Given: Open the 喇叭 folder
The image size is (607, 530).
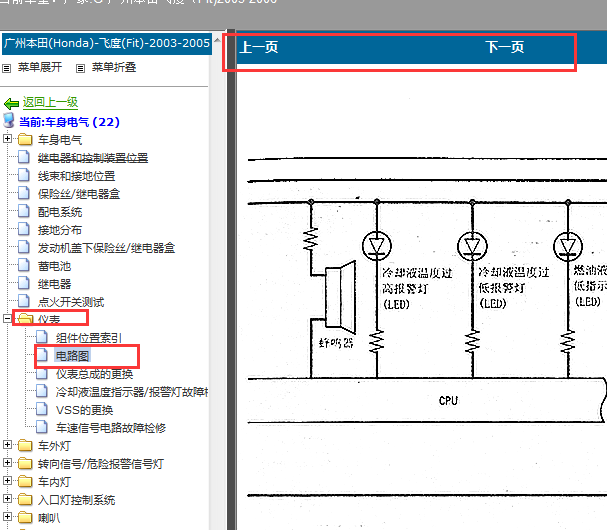Looking at the screenshot, I should 49,518.
